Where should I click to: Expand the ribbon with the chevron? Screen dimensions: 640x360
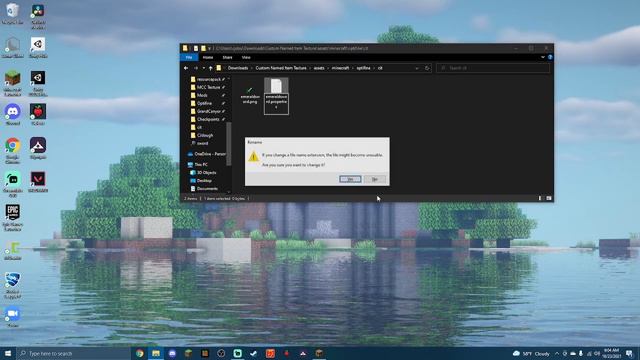point(543,58)
